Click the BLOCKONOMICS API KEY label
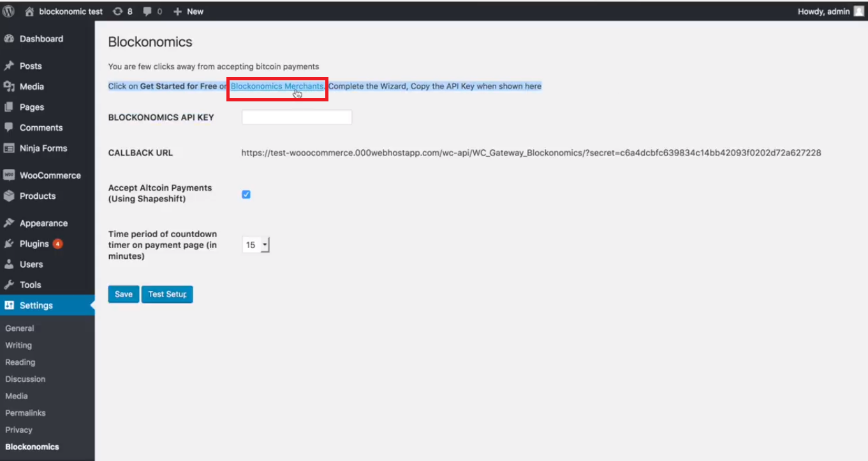 pyautogui.click(x=161, y=117)
